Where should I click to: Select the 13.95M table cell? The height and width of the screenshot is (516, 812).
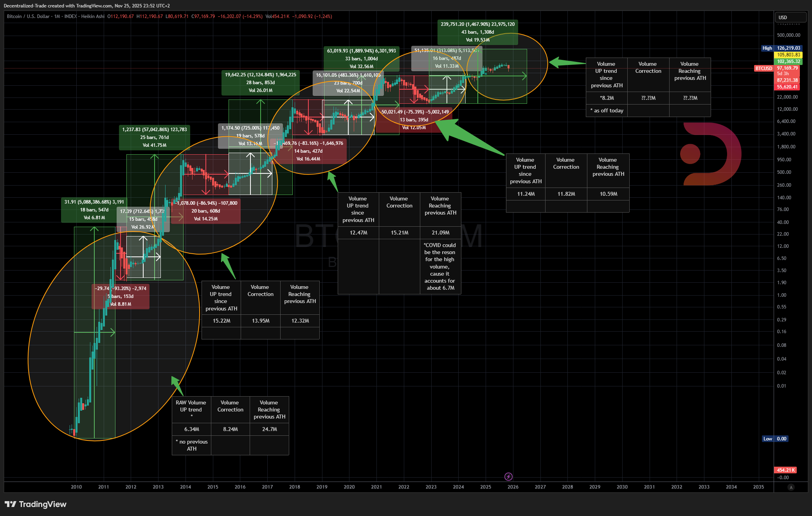point(261,321)
